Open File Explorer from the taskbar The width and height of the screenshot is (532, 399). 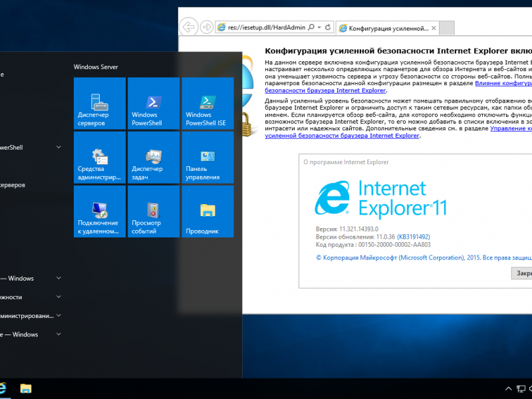[26, 388]
